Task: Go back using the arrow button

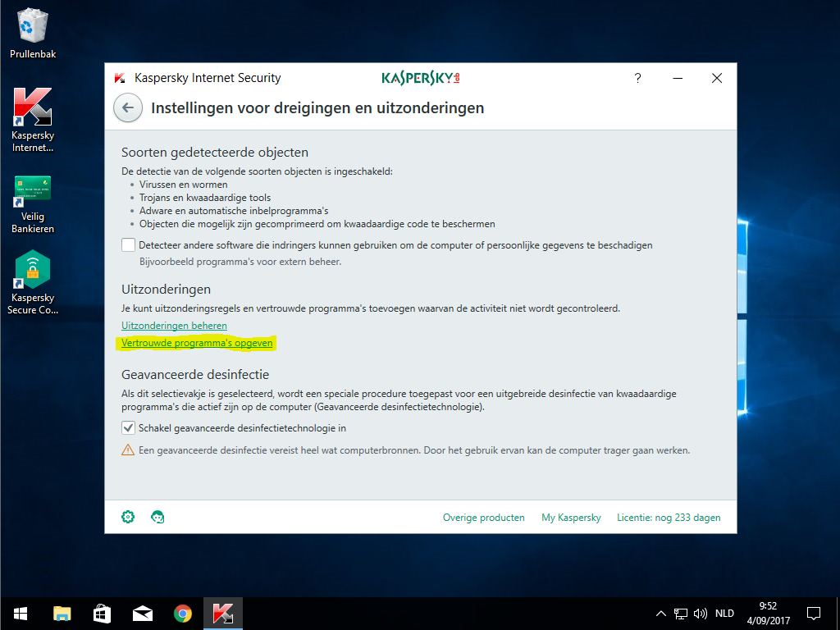Action: click(128, 107)
